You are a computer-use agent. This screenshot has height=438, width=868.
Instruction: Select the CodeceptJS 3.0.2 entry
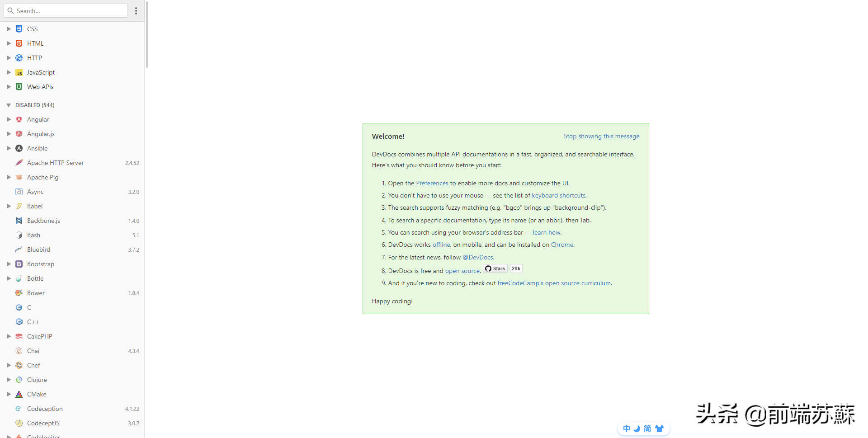(x=72, y=423)
